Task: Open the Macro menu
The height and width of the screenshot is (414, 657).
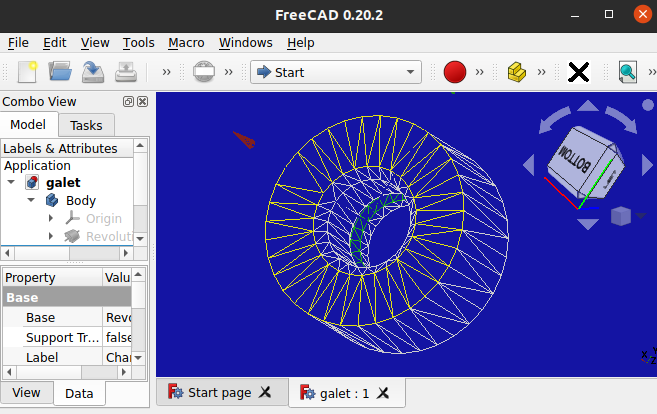Action: (186, 43)
